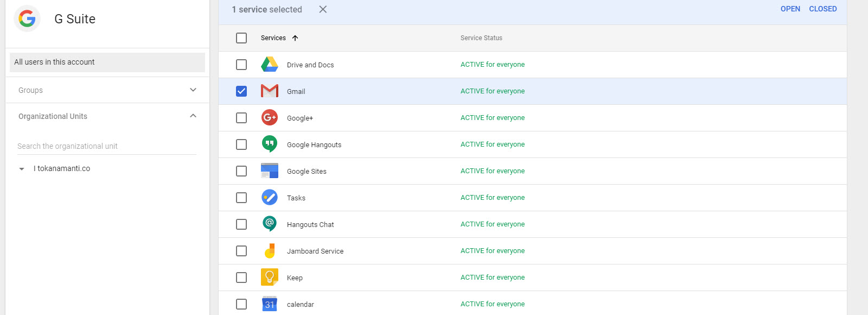Click the Tasks icon
This screenshot has width=868, height=315.
(270, 197)
